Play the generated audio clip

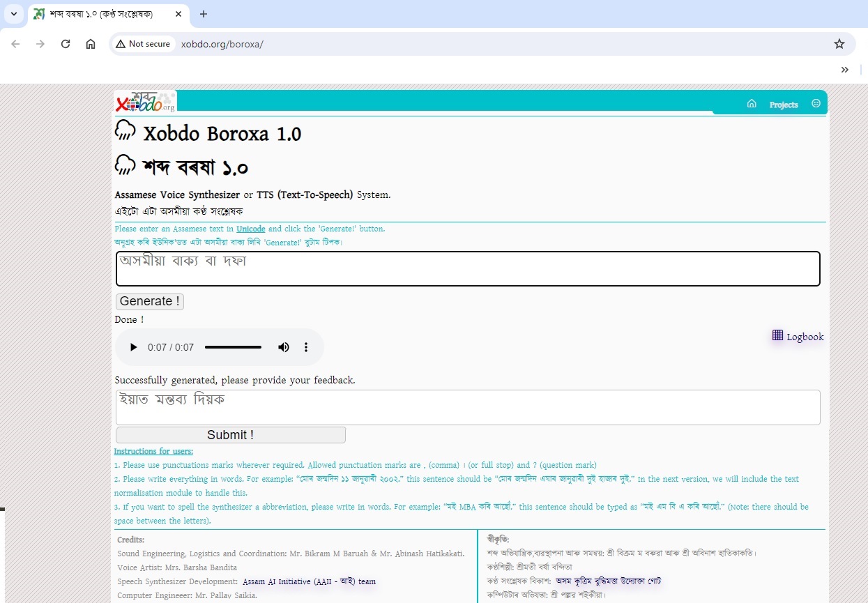(134, 347)
